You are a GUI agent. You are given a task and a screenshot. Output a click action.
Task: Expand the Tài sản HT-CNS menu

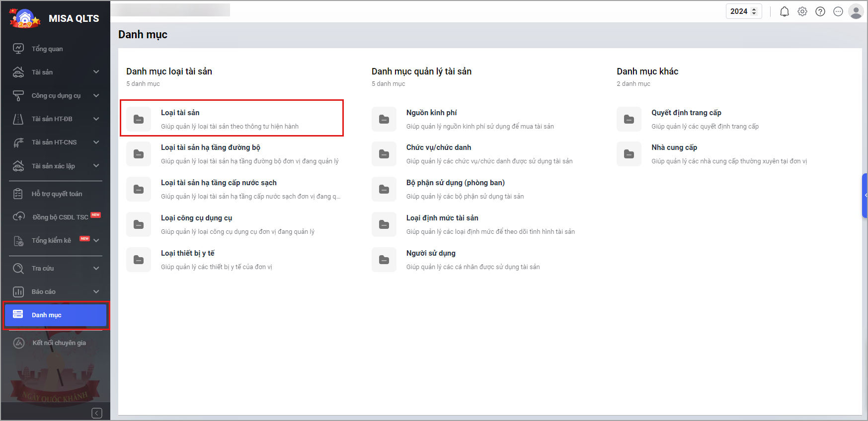pyautogui.click(x=96, y=142)
